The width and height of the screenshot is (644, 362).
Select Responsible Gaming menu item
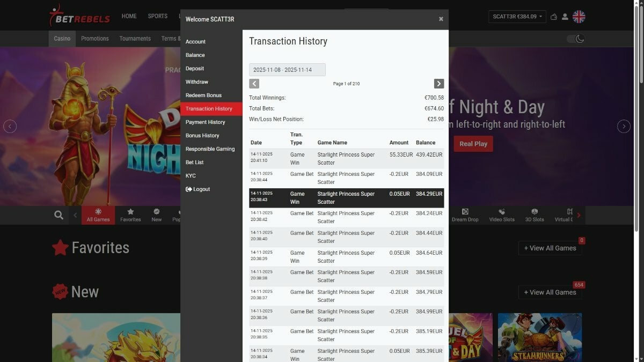pyautogui.click(x=210, y=149)
